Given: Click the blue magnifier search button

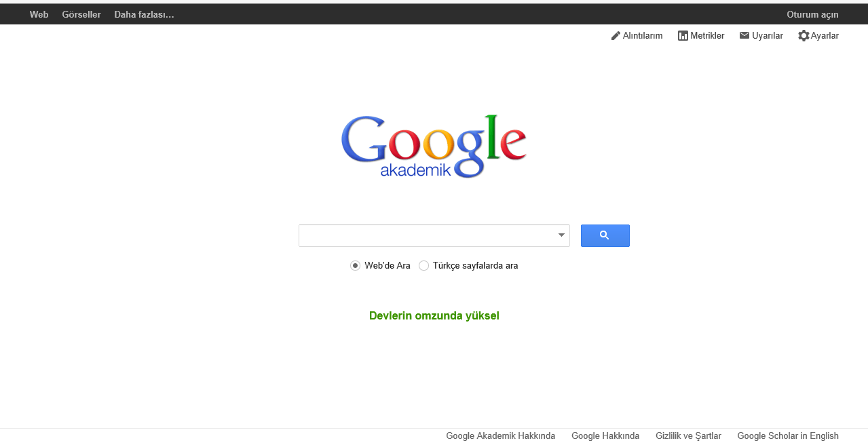Looking at the screenshot, I should coord(605,235).
